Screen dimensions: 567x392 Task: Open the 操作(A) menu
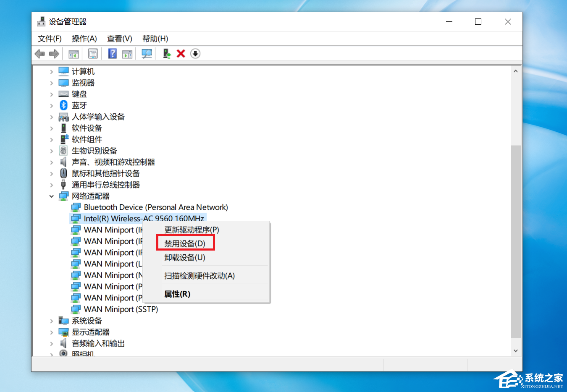click(x=84, y=39)
